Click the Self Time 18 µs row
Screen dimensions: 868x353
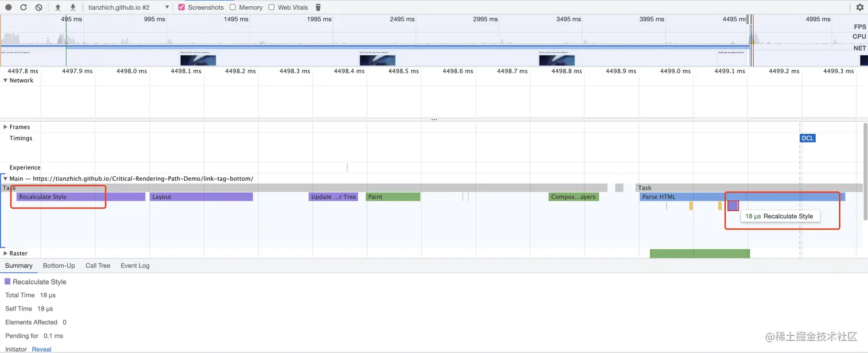point(29,309)
